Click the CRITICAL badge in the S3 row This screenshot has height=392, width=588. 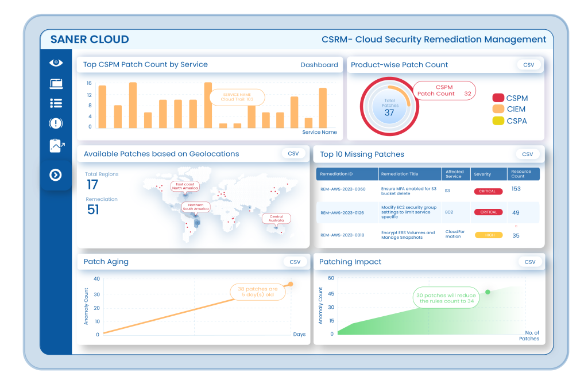tap(488, 191)
